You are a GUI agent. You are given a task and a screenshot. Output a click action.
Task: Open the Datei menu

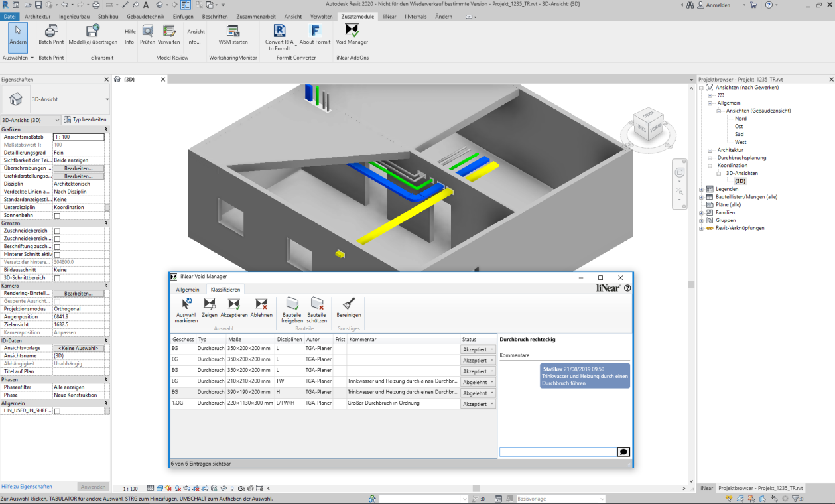point(9,16)
